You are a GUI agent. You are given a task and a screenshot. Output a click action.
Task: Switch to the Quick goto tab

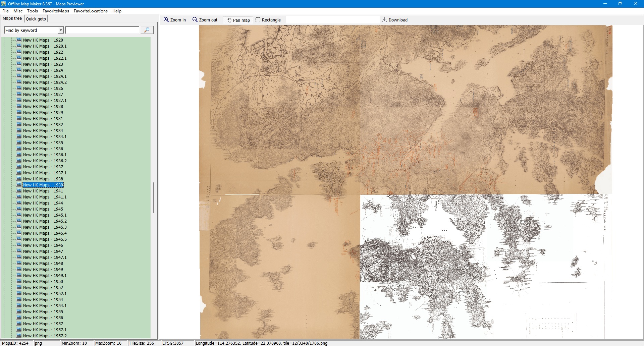coord(36,19)
